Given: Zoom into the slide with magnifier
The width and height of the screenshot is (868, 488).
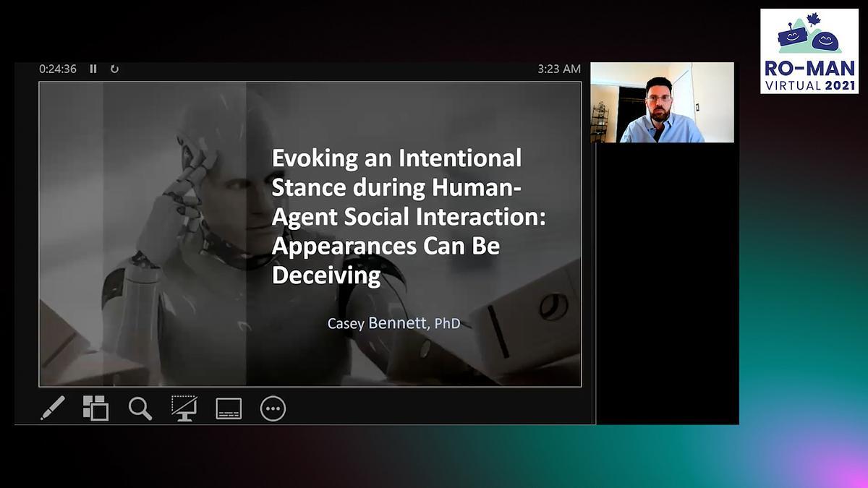Looking at the screenshot, I should click(x=140, y=408).
